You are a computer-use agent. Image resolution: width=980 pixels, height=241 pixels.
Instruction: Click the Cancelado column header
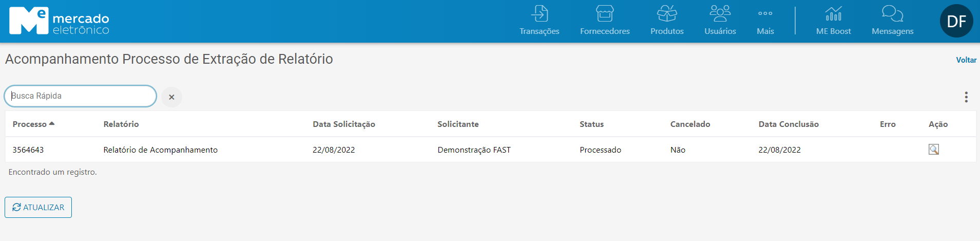[690, 124]
